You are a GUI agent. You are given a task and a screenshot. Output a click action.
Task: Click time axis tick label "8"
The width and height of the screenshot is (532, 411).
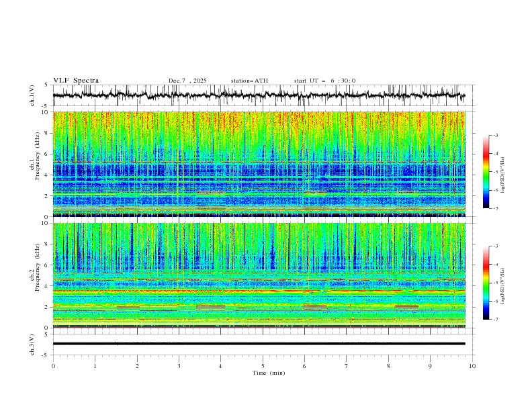click(388, 366)
